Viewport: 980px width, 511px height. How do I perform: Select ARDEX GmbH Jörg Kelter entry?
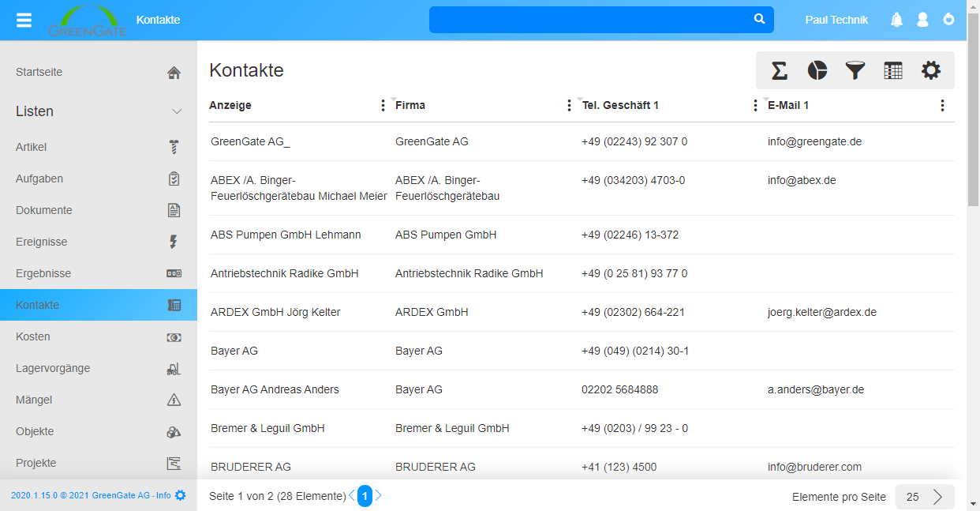[275, 312]
